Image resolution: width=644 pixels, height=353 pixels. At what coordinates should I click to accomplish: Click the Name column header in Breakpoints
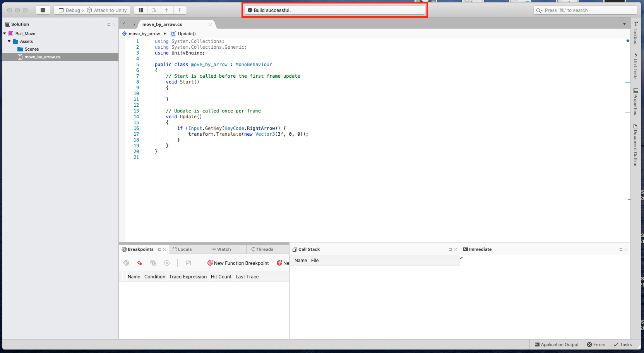point(134,277)
